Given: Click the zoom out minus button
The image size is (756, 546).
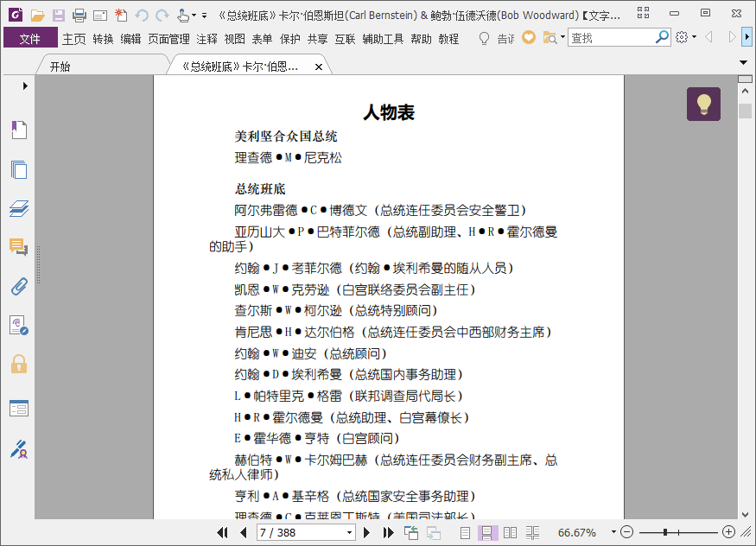Looking at the screenshot, I should coord(626,532).
